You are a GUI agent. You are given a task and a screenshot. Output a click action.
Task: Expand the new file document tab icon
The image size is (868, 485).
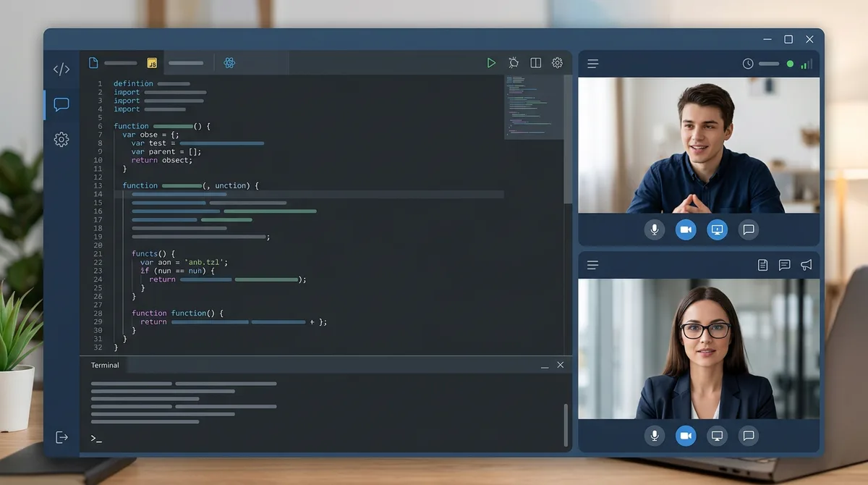click(x=93, y=62)
